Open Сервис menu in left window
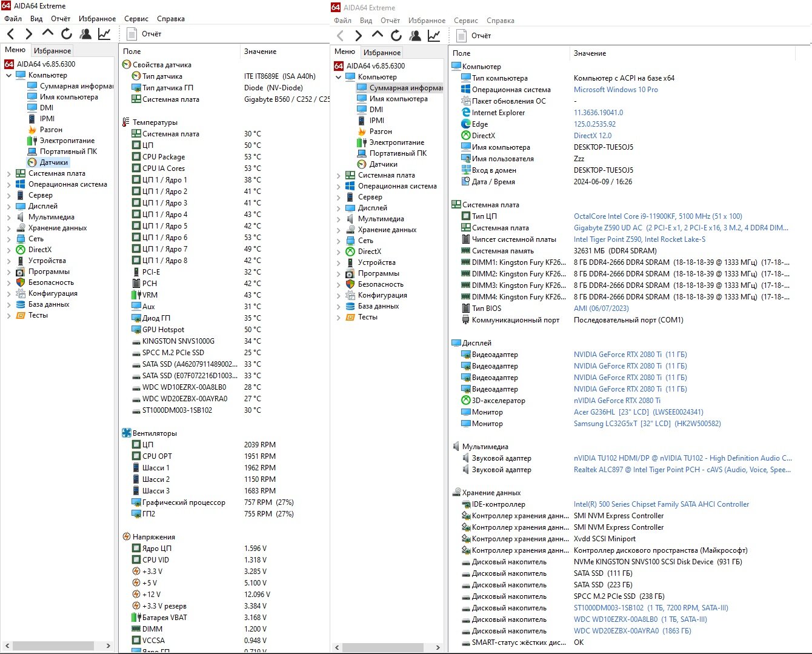Screen dimensions: 812x654 136,19
